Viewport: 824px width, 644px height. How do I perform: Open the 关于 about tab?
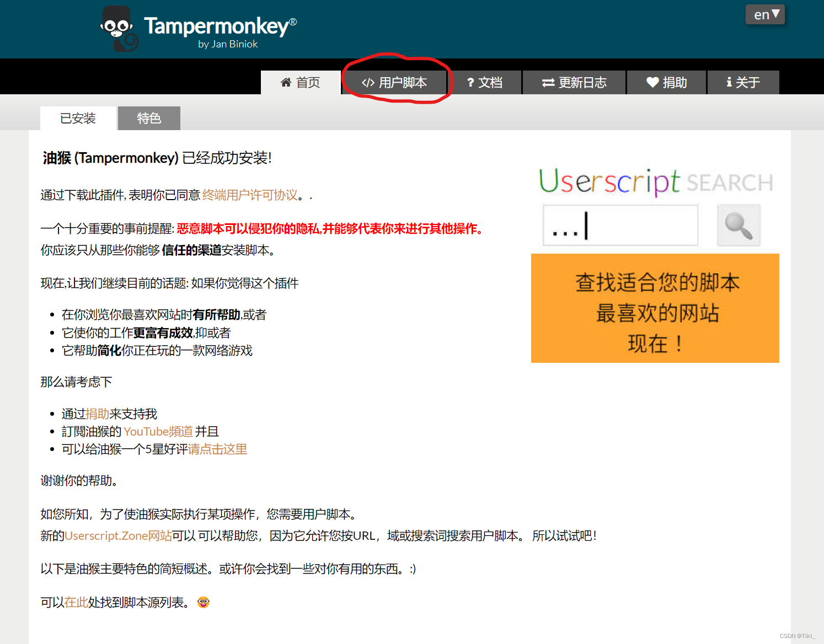click(743, 82)
